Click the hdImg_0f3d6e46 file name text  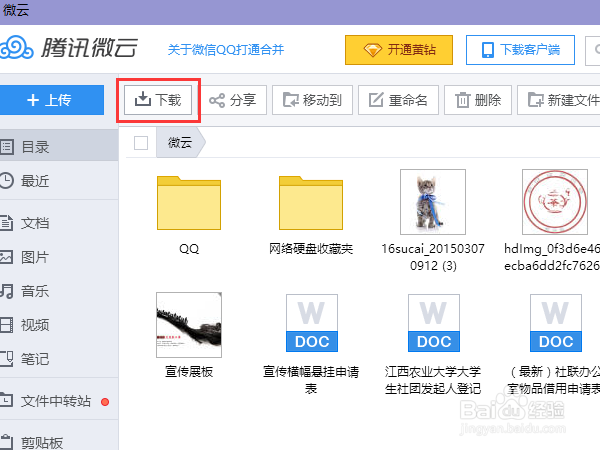[552, 257]
